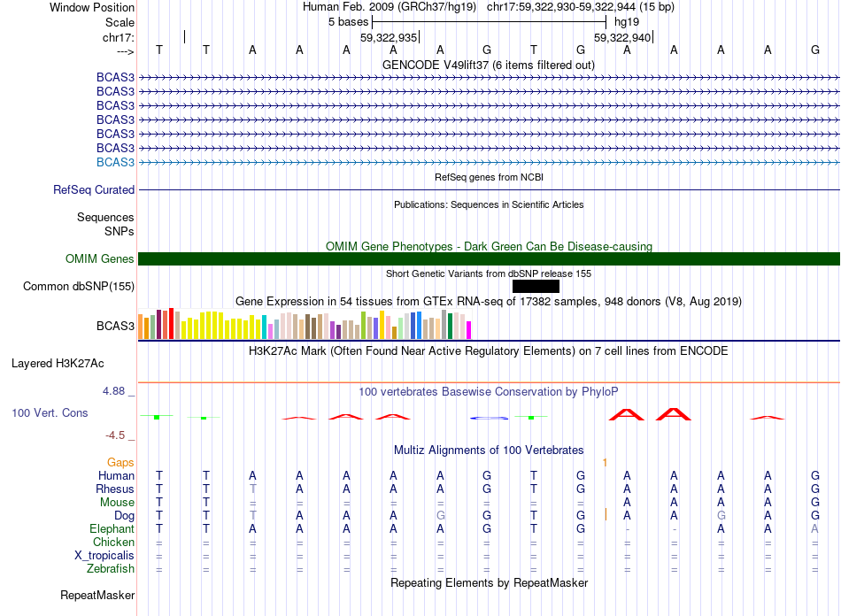Click the light blue BCAS3 transcript label
Screen dimensions: 841x616
[115, 163]
